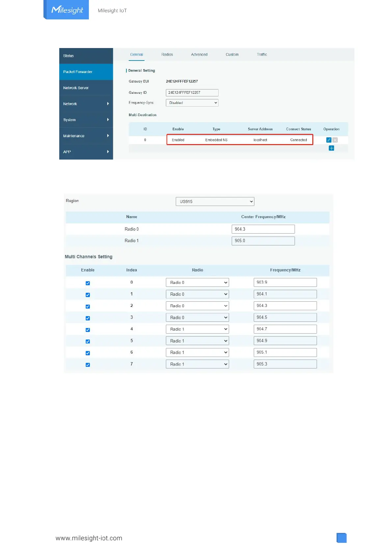Click the Gateway EUI value 24E124FFFEF12257
The image size is (392, 554).
(x=182, y=81)
